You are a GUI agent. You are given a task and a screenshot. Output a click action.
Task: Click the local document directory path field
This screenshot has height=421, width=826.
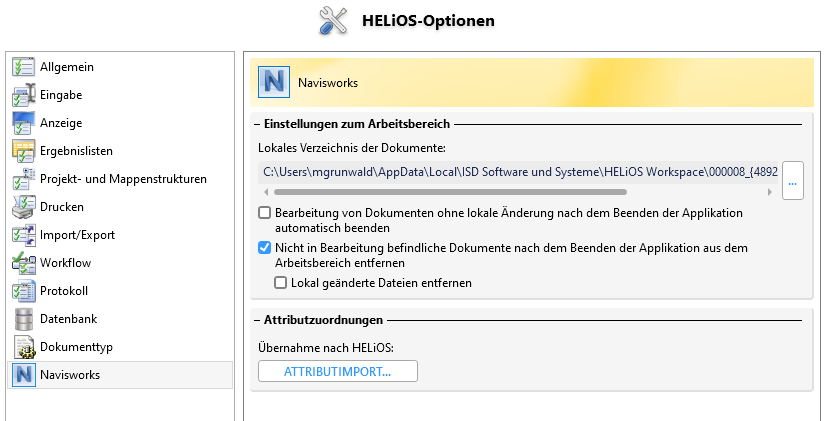(517, 172)
